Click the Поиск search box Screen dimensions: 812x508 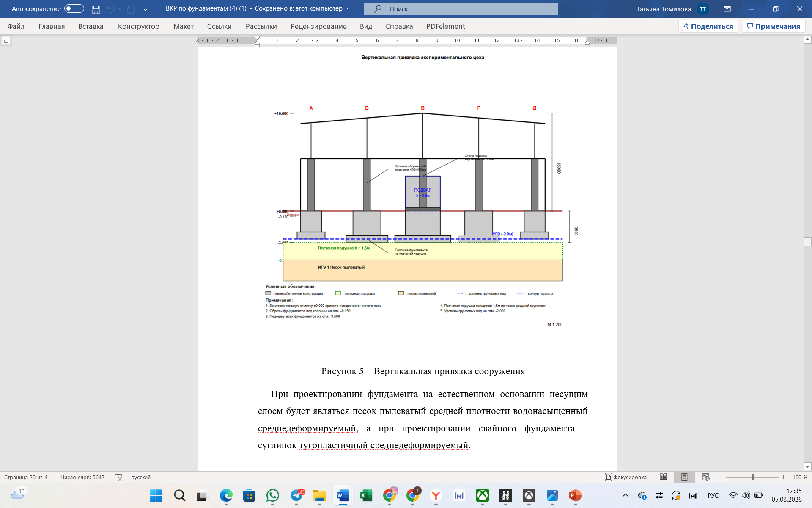pyautogui.click(x=461, y=9)
